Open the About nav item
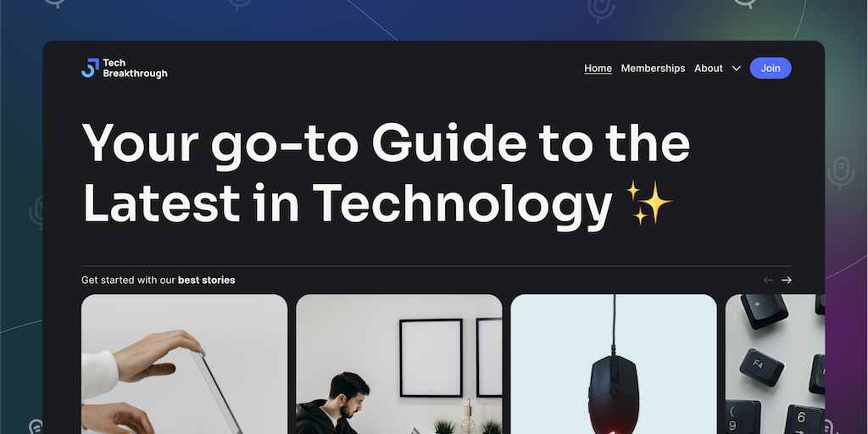 point(709,68)
